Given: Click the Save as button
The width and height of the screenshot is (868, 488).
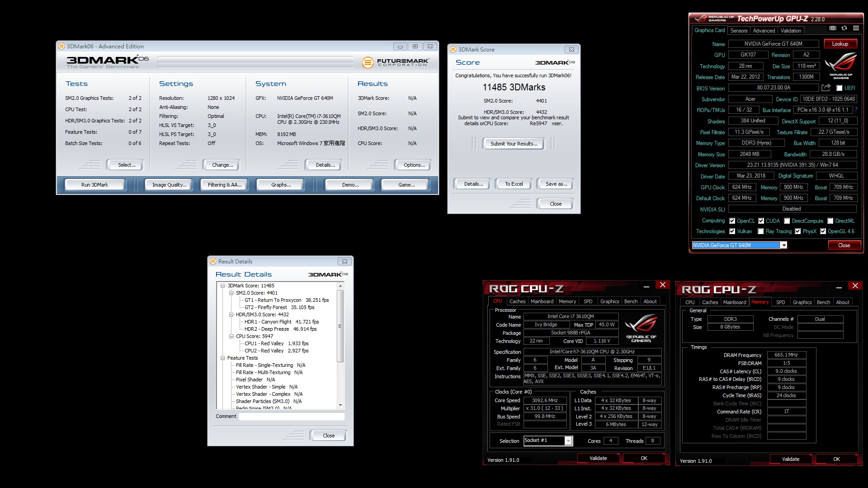Looking at the screenshot, I should click(556, 184).
